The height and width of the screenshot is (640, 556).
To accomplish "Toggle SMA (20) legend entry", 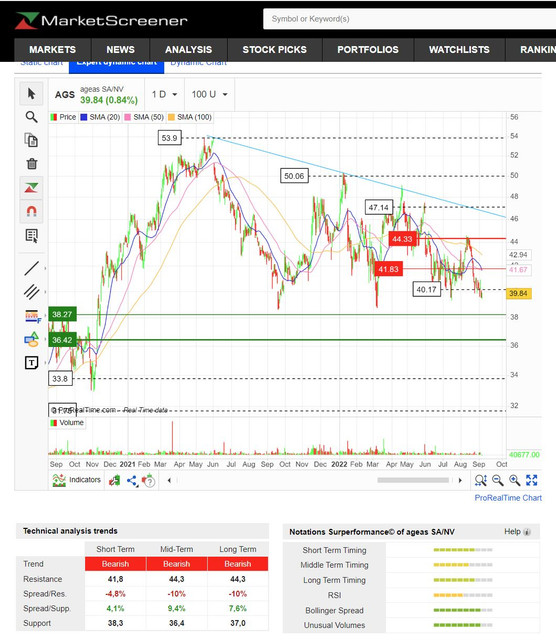I will tap(100, 117).
